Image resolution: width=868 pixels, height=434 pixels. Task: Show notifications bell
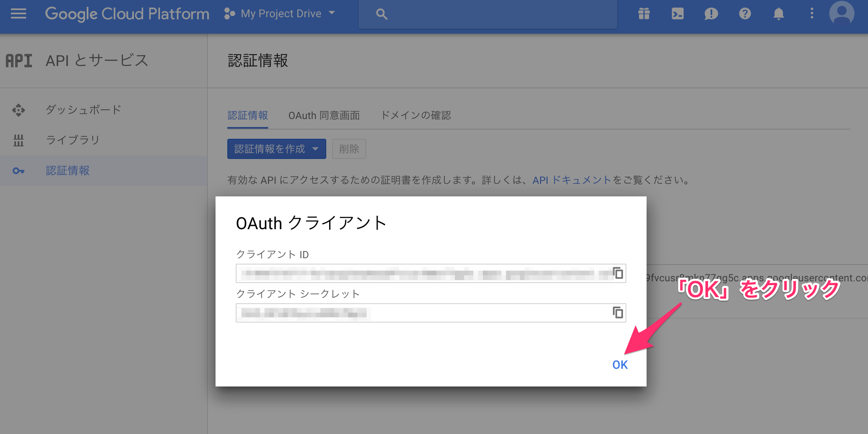778,14
